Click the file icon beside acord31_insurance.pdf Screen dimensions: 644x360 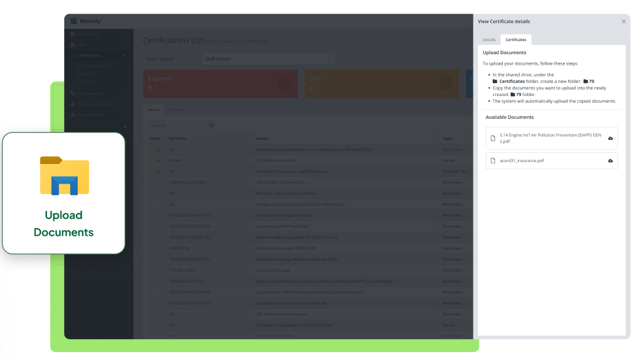click(493, 161)
